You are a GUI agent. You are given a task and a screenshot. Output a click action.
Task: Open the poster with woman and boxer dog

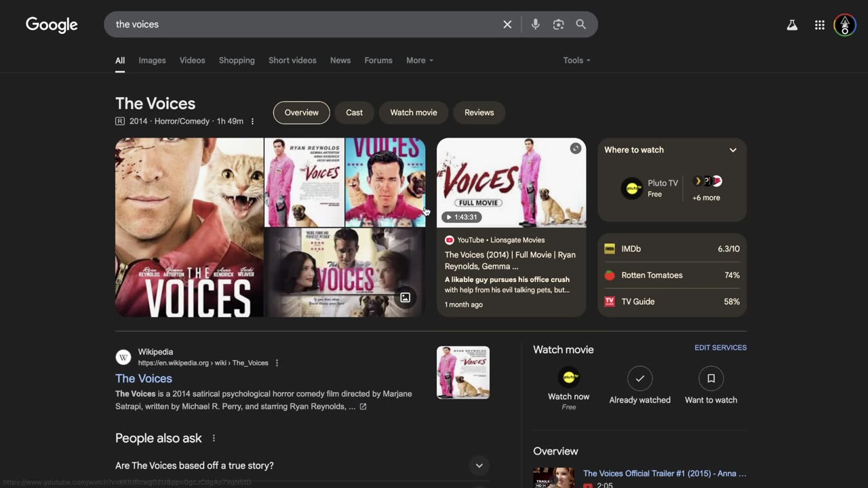(344, 272)
